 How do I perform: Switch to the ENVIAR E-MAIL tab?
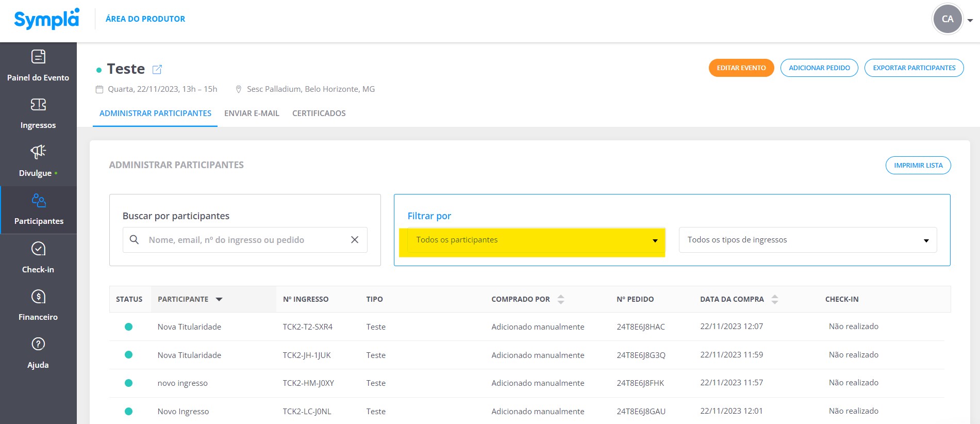[252, 113]
